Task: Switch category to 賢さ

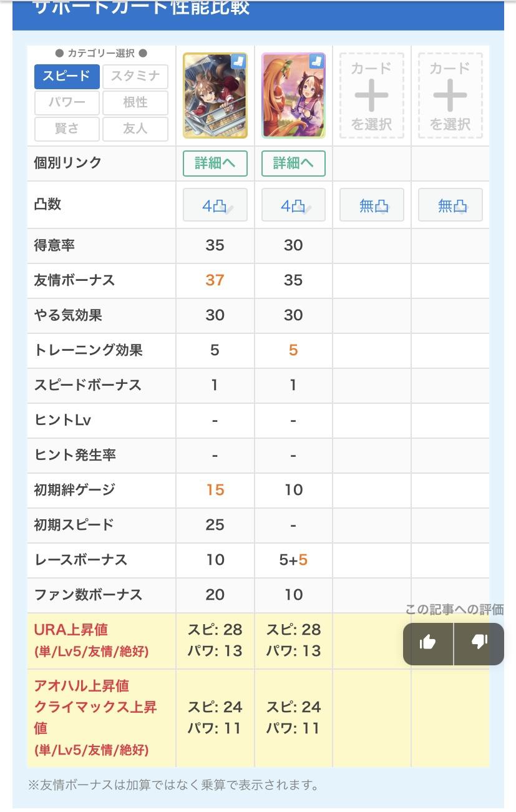Action: [x=66, y=129]
